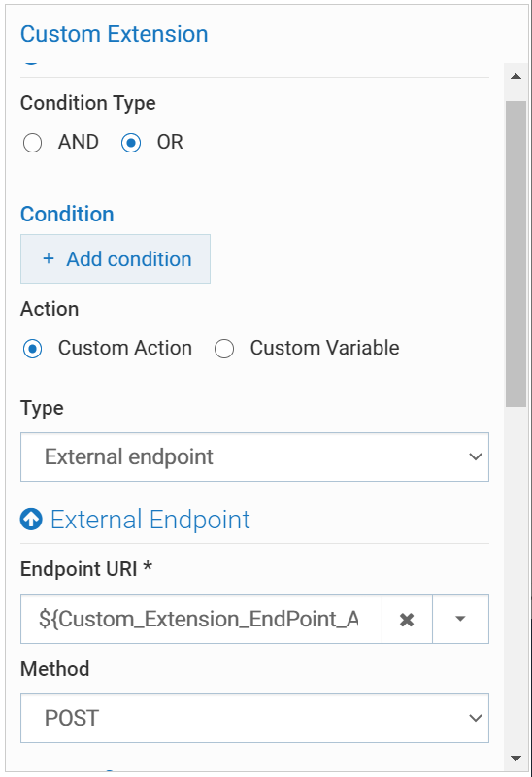Open Endpoint URI variable dropdown arrow
Viewport: 532px width, 777px height.
[461, 619]
